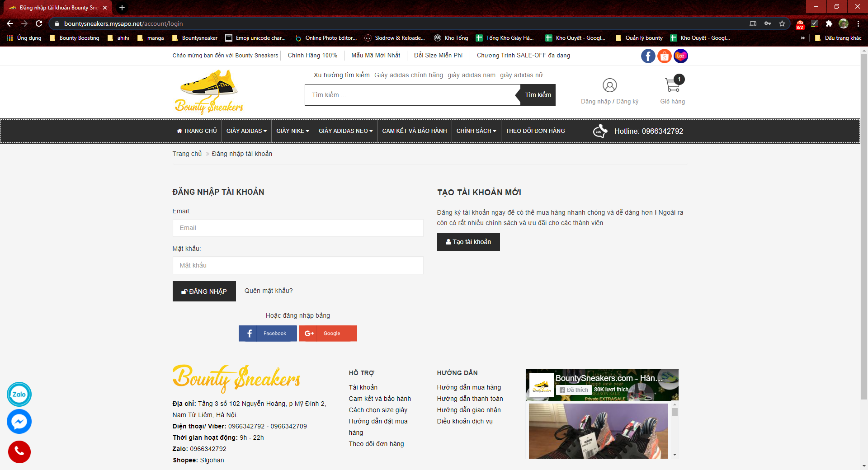This screenshot has width=868, height=470.
Task: Open the Chrome profile avatar
Action: coord(844,23)
